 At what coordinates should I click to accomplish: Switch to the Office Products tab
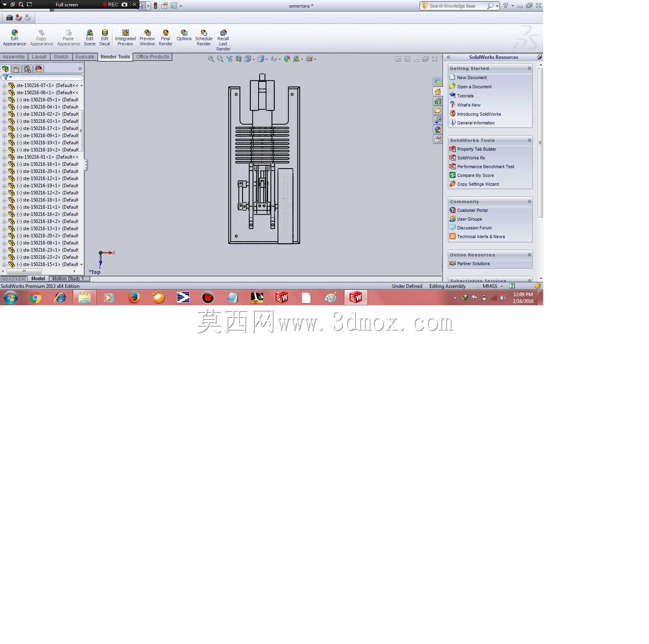[x=153, y=57]
